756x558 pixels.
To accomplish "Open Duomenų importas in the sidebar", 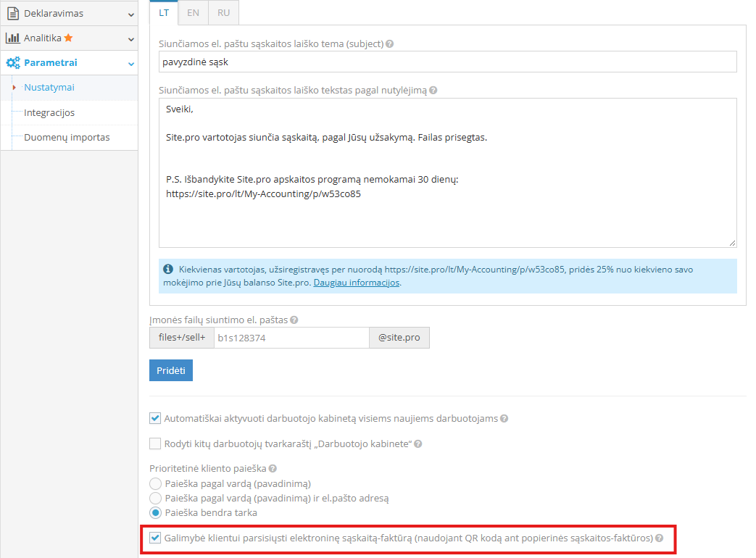I will tap(67, 138).
